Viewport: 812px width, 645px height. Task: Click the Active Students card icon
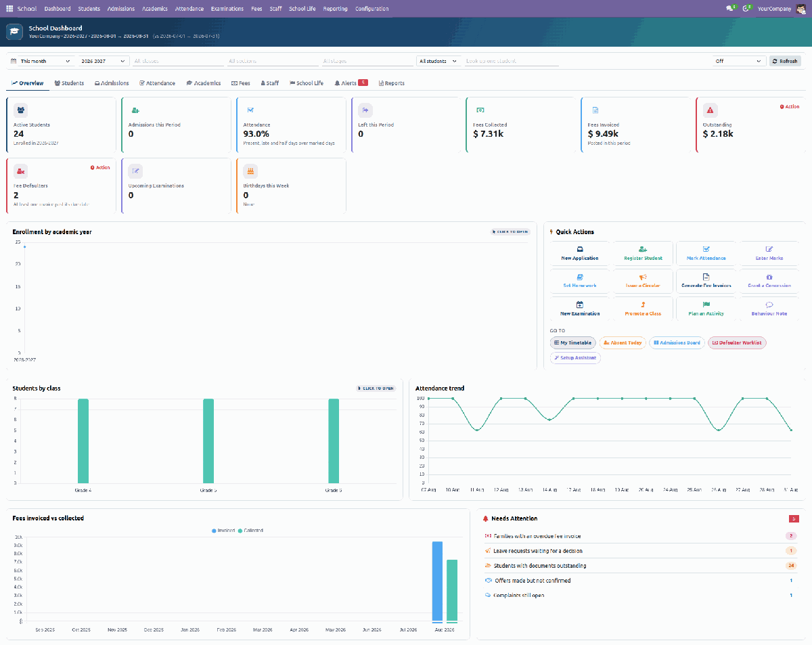[x=20, y=110]
